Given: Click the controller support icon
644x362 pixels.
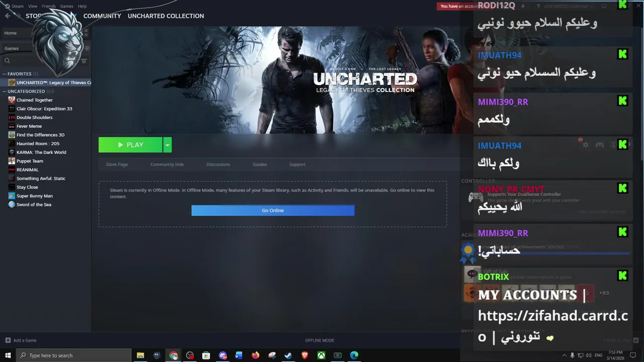Looking at the screenshot, I should coord(599,145).
